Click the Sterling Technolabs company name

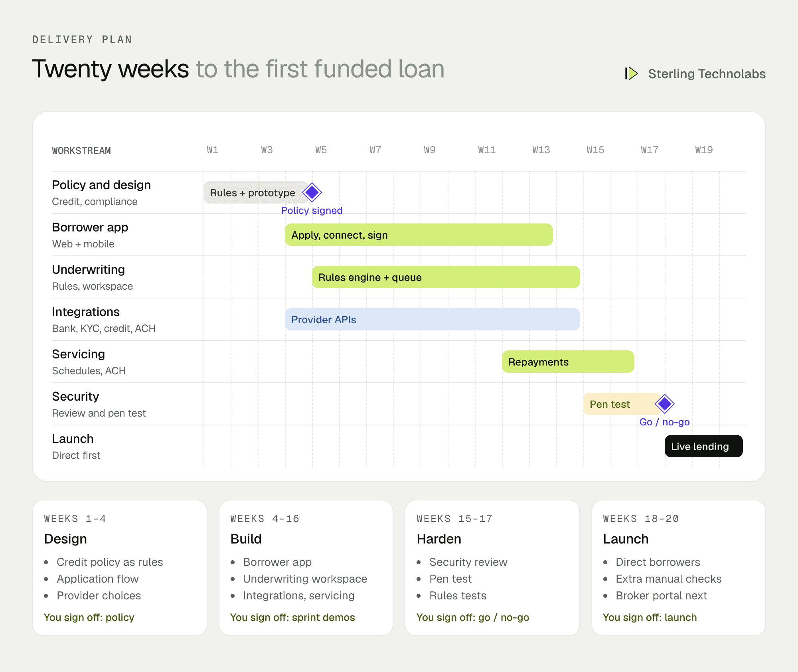click(707, 74)
